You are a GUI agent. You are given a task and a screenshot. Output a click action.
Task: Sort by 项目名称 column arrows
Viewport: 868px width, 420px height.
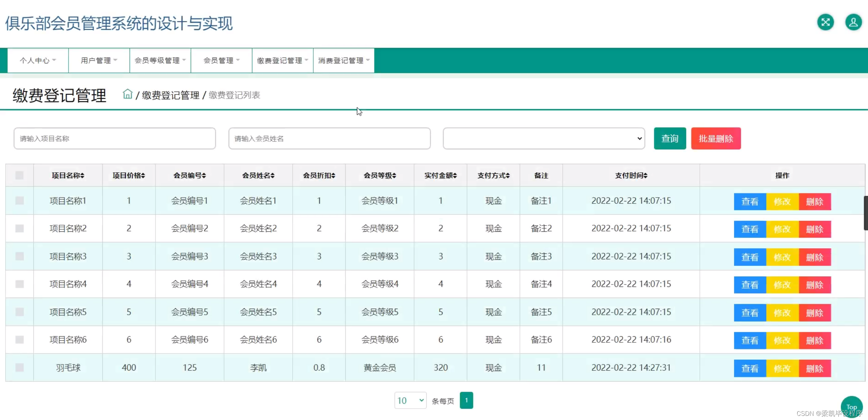82,176
